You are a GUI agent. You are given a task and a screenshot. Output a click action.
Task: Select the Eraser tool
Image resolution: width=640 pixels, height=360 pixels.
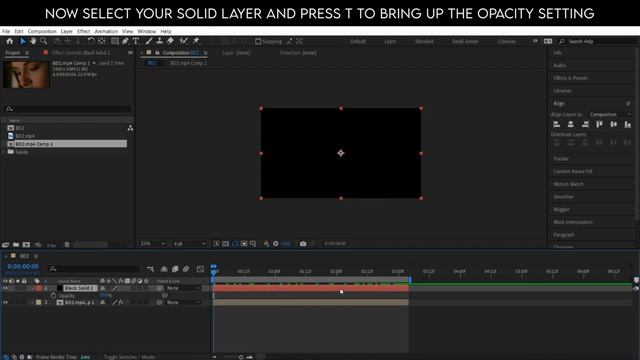170,41
